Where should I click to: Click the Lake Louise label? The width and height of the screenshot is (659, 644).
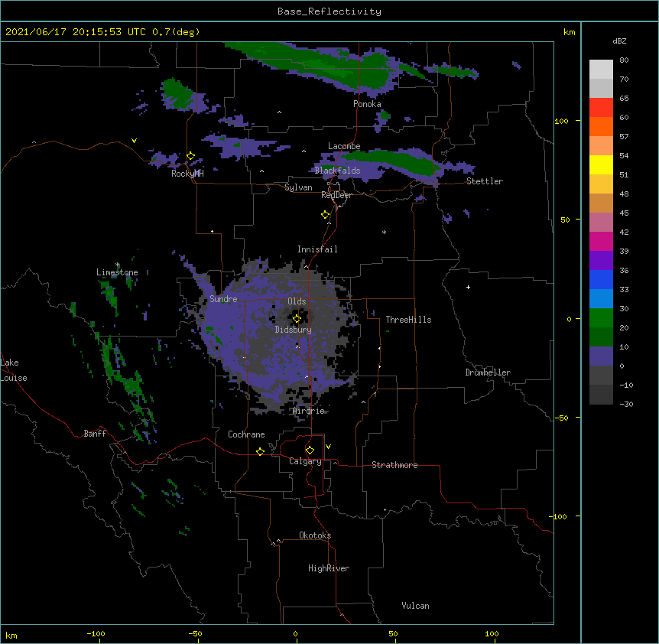(x=13, y=370)
